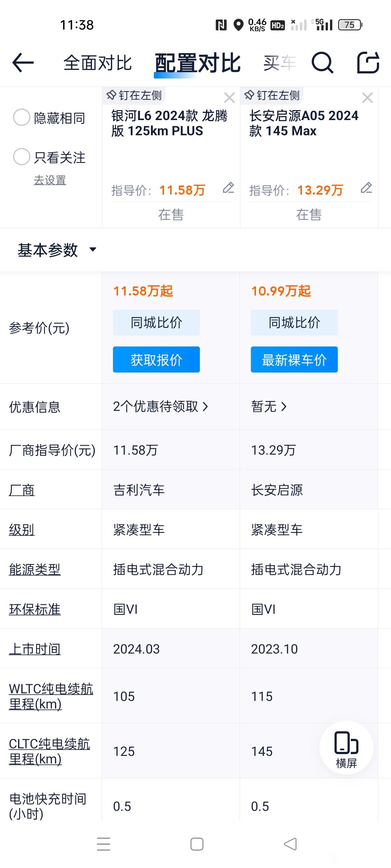Switch to the 全面对比 tab
Screen dimensions: 391x868
98,63
